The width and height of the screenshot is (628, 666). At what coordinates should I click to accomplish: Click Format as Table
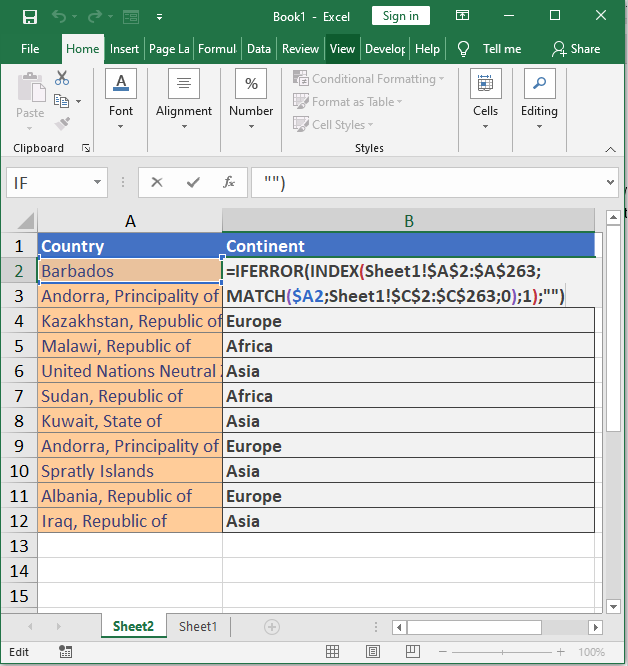click(x=347, y=102)
